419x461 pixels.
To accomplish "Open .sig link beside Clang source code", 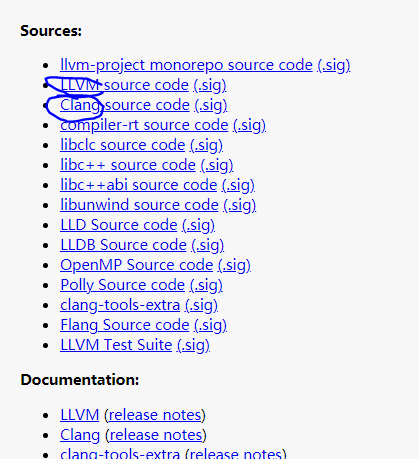I will click(211, 105).
